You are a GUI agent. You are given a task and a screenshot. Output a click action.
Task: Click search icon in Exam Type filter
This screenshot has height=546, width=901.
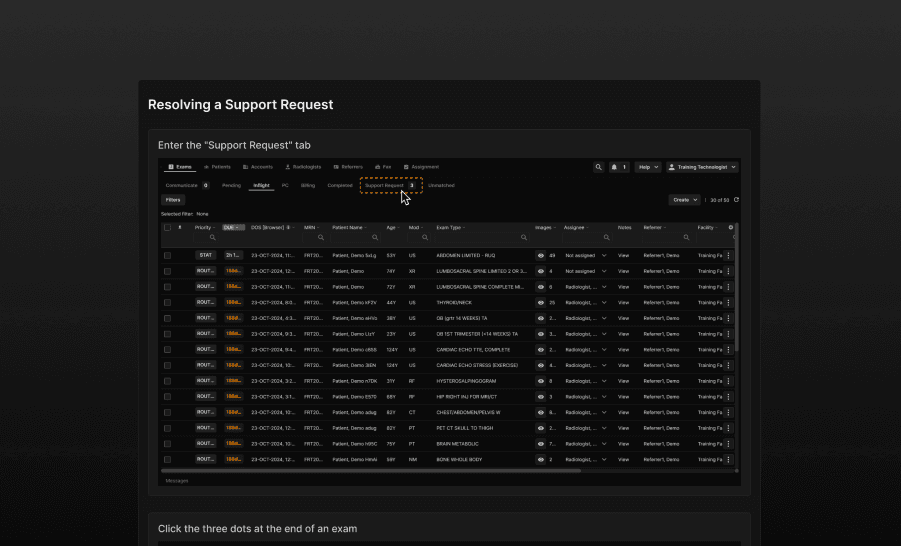[523, 237]
